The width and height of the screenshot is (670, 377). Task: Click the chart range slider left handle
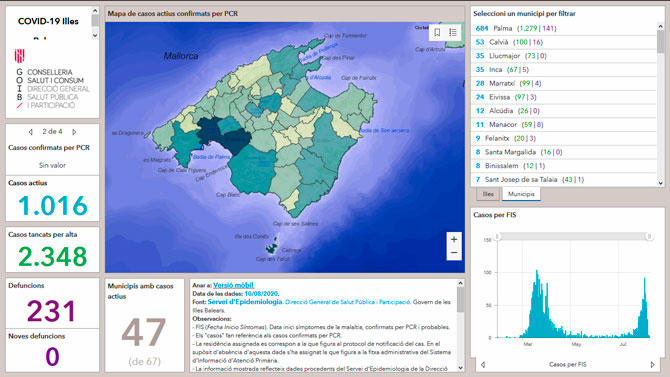click(x=497, y=236)
